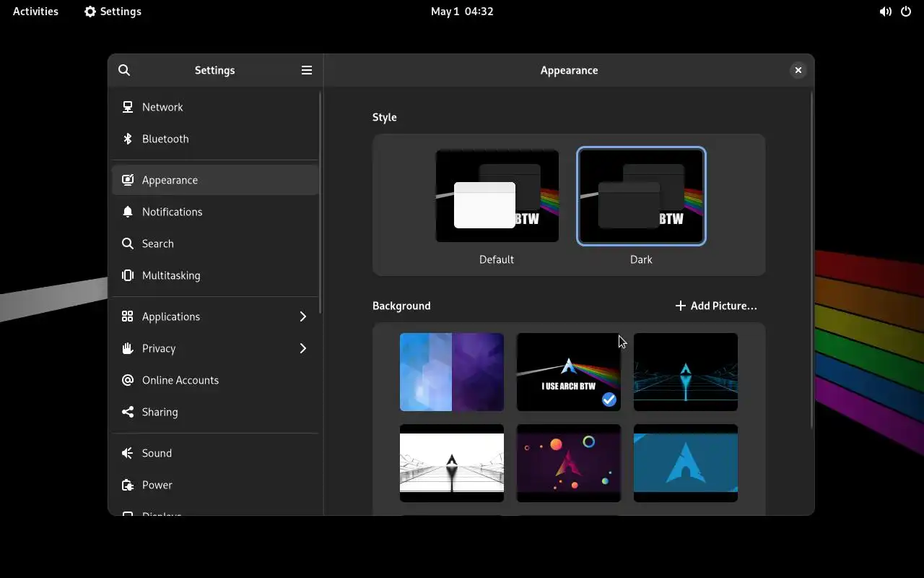Choose the flat blue Arch logo wallpaper

686,463
